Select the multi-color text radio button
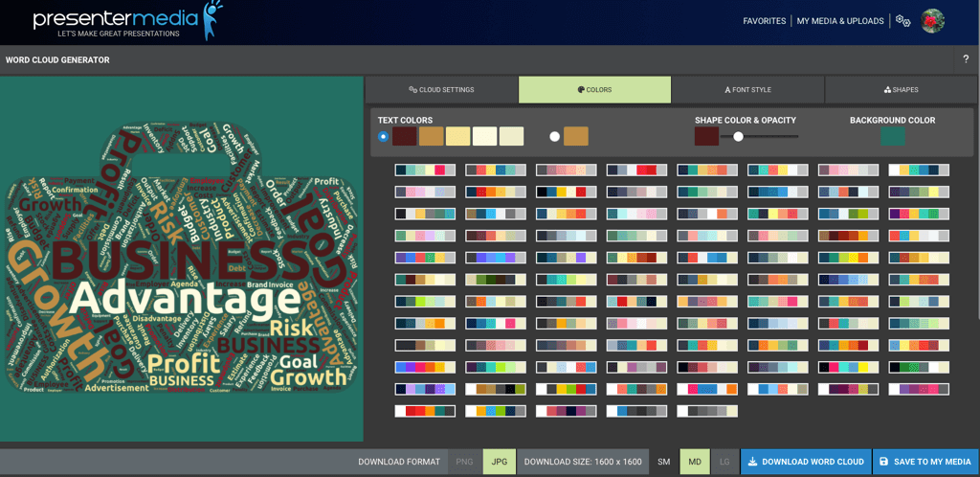Screen dimensions: 980x477 pos(384,136)
